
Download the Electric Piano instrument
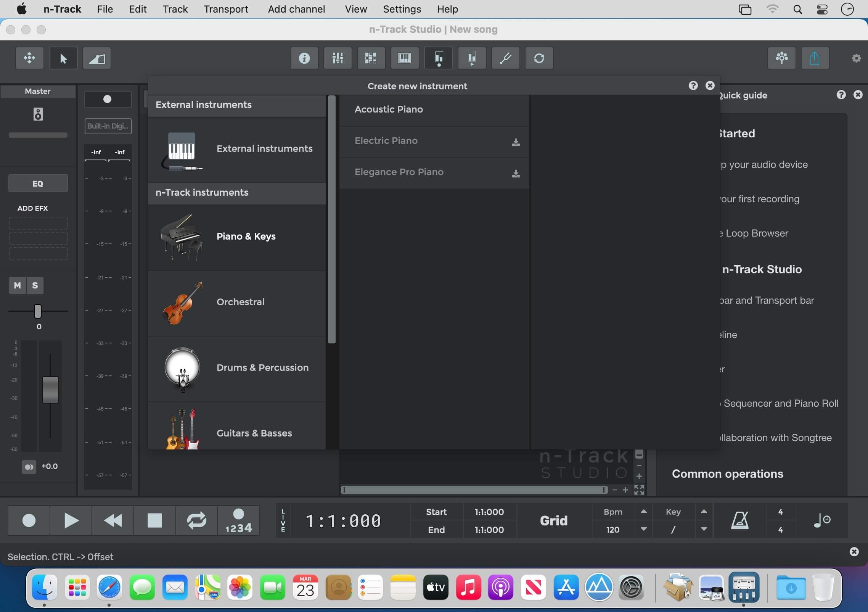516,142
